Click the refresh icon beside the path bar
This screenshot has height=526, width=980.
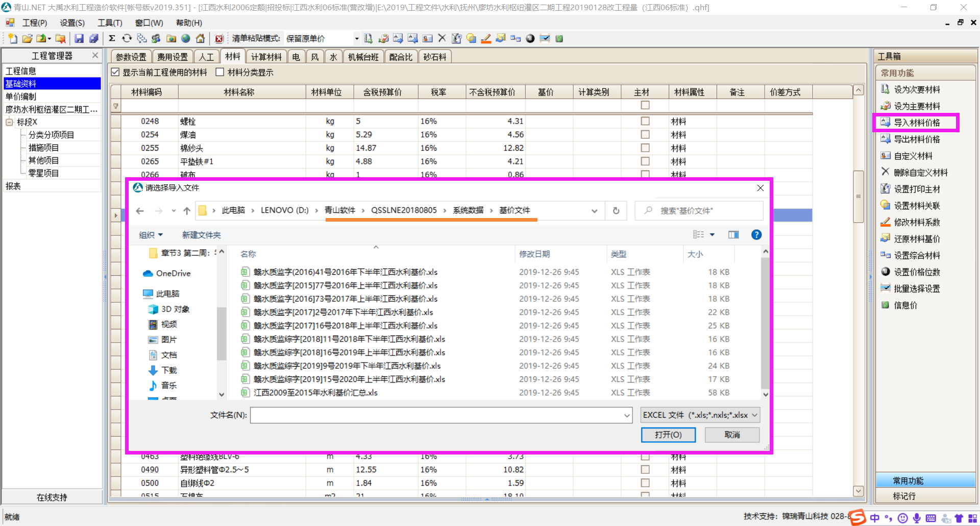[616, 211]
